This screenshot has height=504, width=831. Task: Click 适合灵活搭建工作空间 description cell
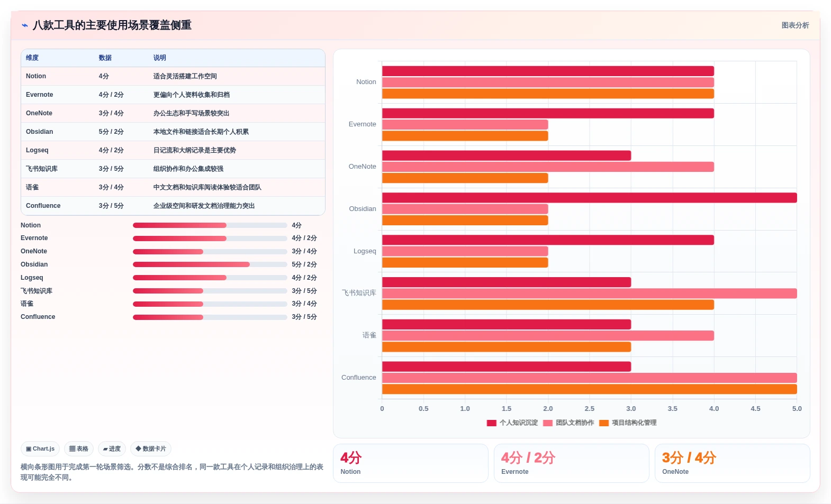pos(185,76)
